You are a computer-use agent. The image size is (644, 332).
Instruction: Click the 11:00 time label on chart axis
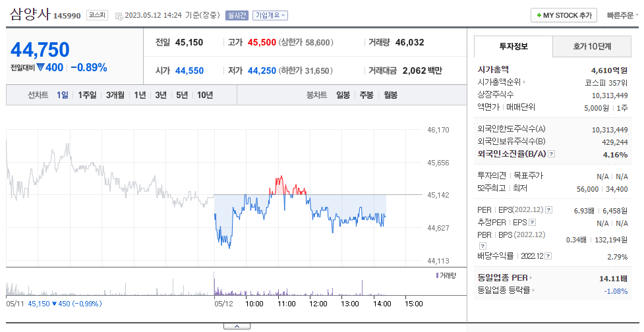point(286,304)
